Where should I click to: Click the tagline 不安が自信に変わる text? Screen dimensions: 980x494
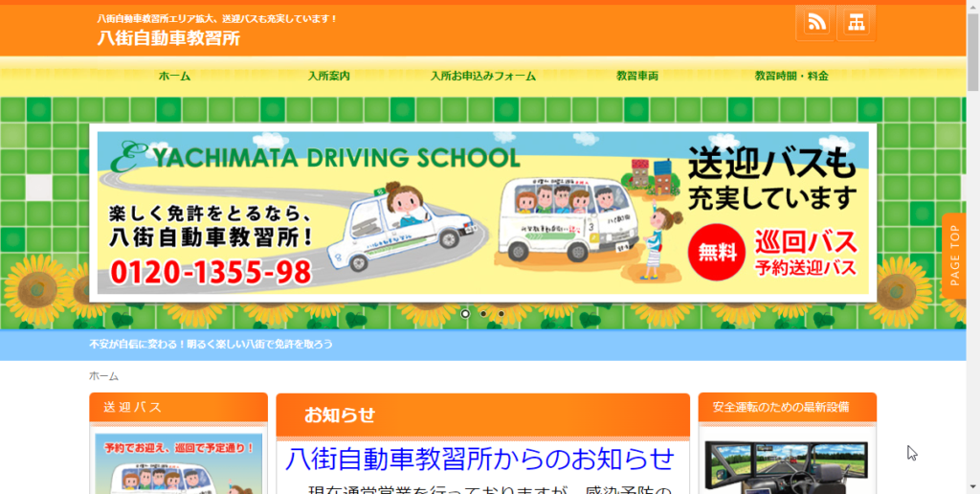click(x=211, y=345)
